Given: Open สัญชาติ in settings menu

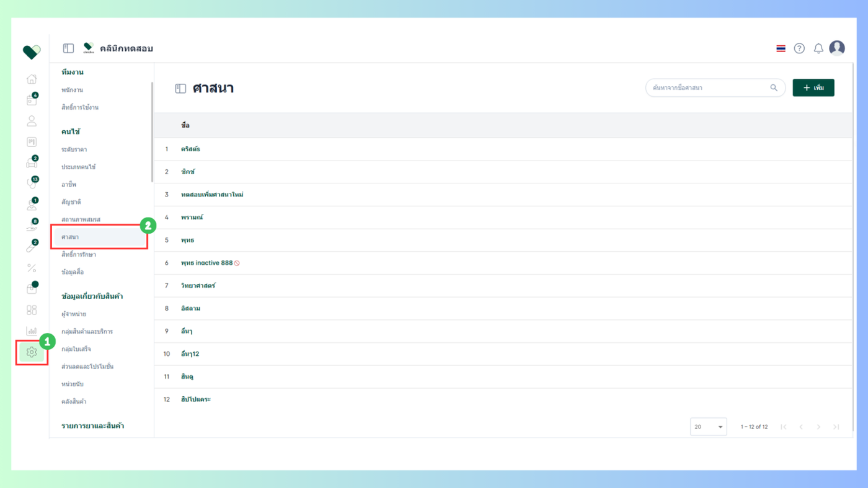Looking at the screenshot, I should coord(71,202).
